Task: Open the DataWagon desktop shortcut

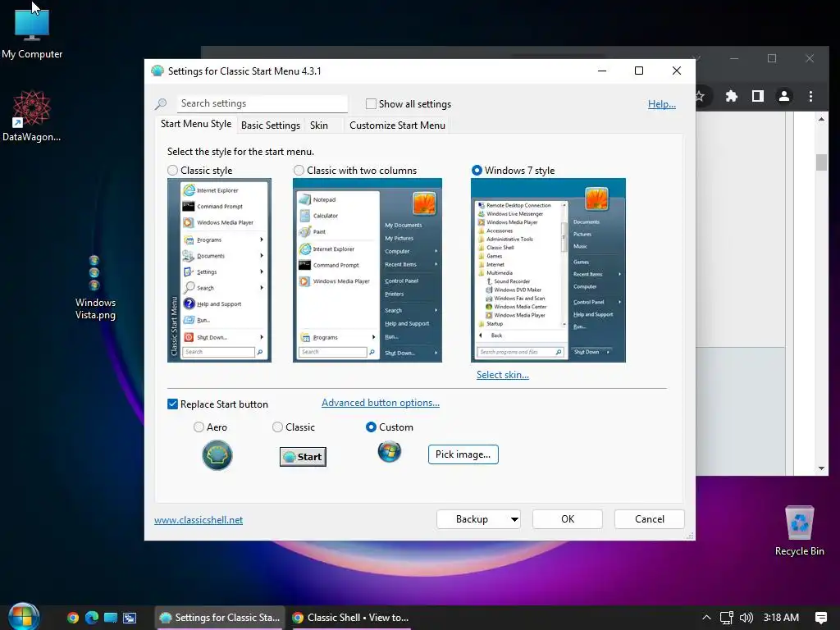Action: click(x=32, y=116)
